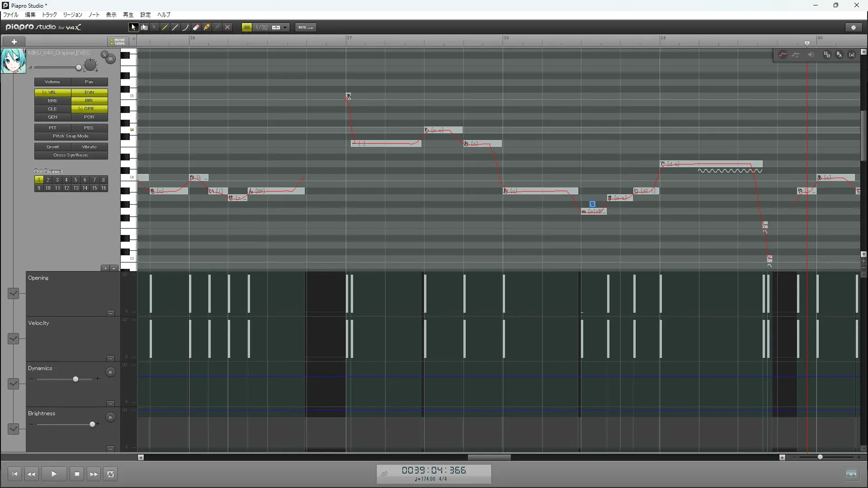868x488 pixels.
Task: Select the pencil draw tool
Action: click(165, 28)
